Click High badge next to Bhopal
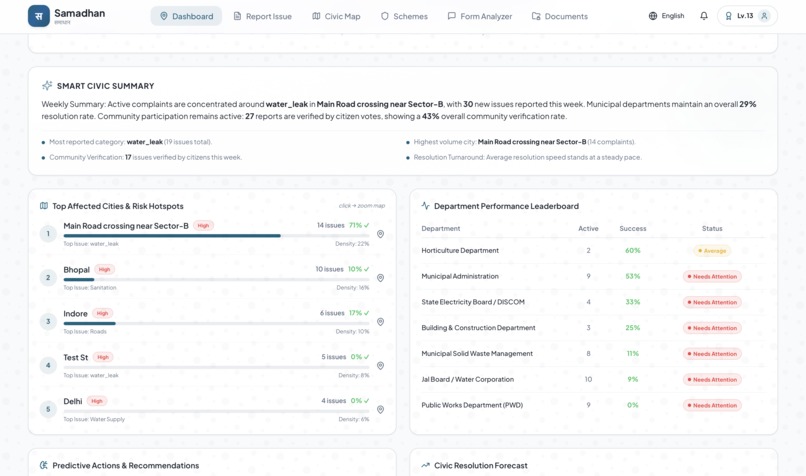This screenshot has width=806, height=476. pos(104,269)
